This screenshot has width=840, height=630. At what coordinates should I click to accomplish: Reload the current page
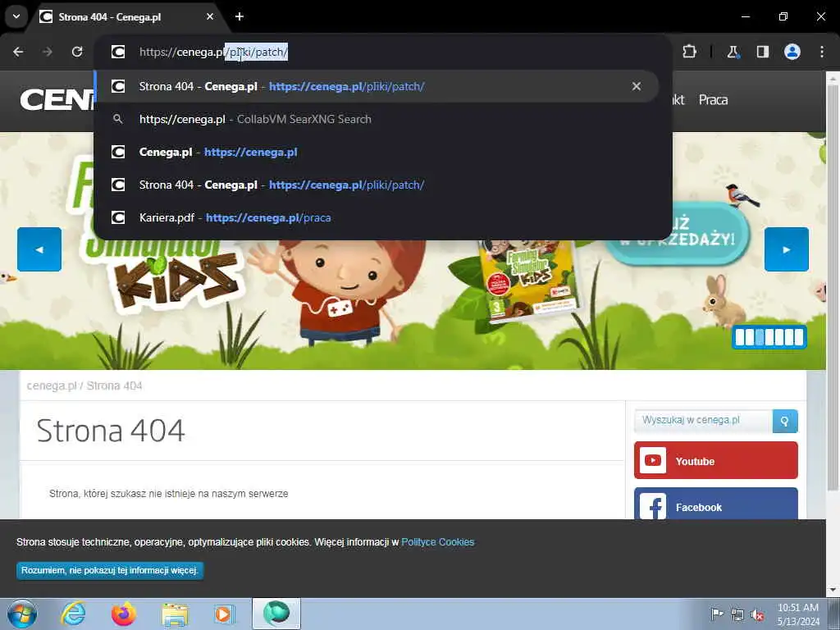pyautogui.click(x=77, y=52)
